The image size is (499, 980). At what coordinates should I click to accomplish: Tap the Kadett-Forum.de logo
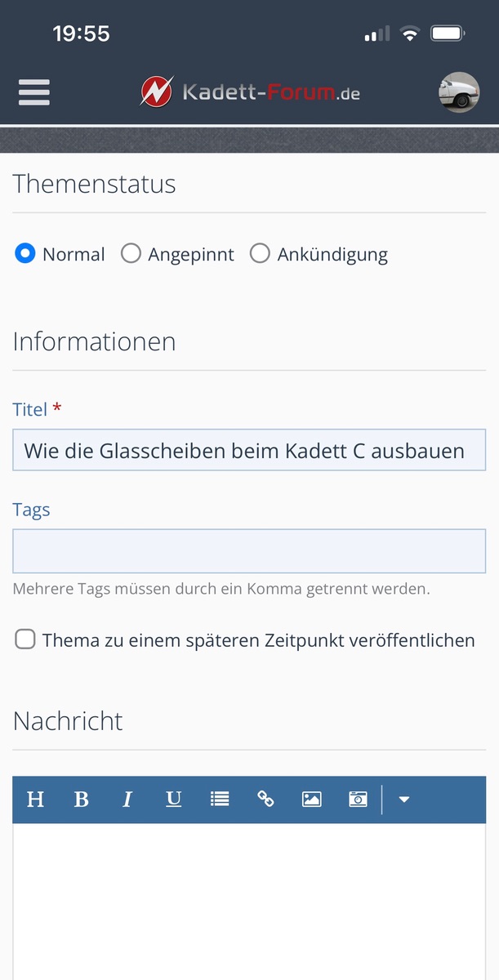pyautogui.click(x=250, y=91)
